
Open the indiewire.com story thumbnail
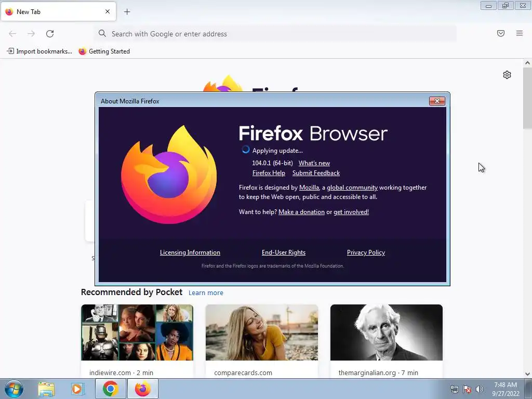(x=137, y=332)
